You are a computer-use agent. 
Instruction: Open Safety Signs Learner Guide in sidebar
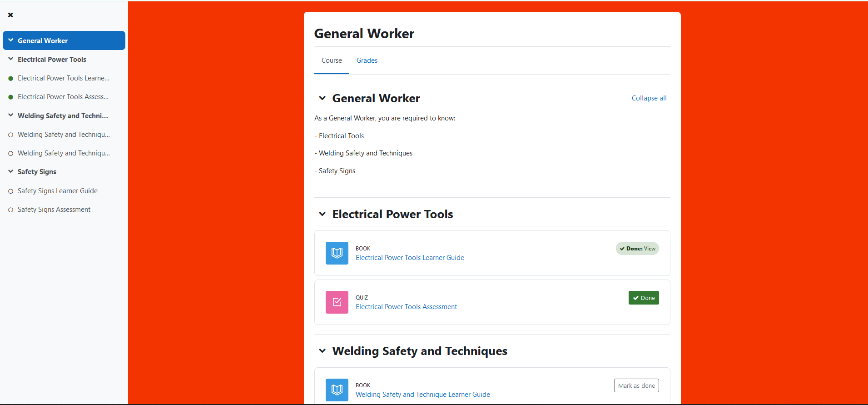[58, 191]
